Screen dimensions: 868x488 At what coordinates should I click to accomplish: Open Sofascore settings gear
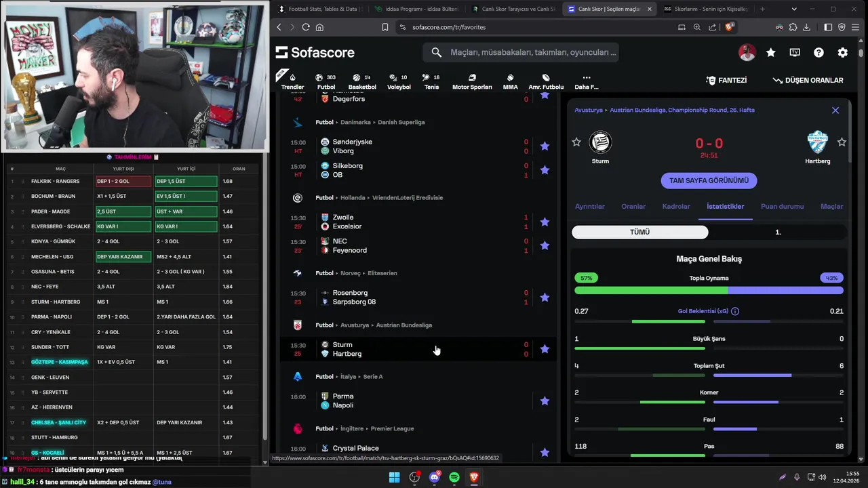(842, 52)
